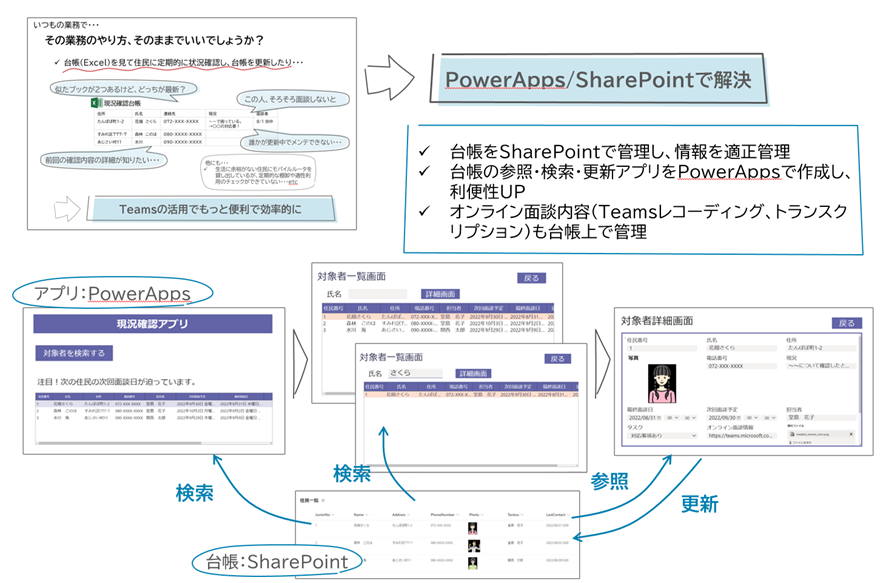The height and width of the screenshot is (583, 886).
Task: Expand the タスク dropdown on the detail screen
Action: tap(694, 436)
